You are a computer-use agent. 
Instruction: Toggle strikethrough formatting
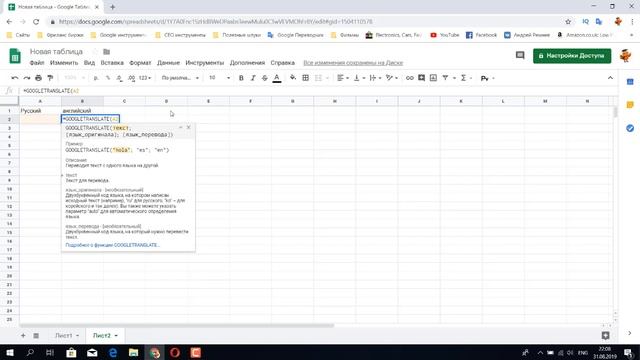pos(264,78)
